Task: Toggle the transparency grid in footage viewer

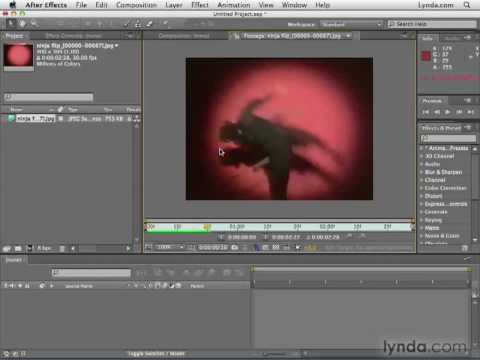Action: (x=276, y=247)
